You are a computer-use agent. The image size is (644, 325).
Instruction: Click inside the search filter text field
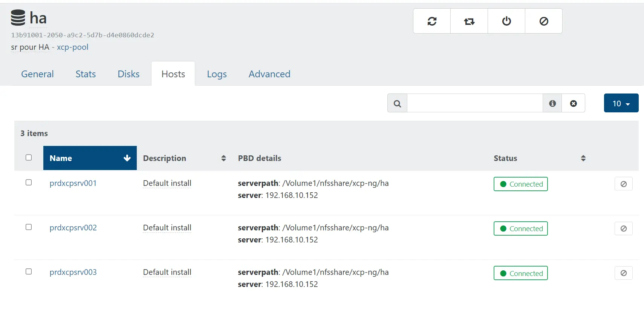(x=474, y=103)
